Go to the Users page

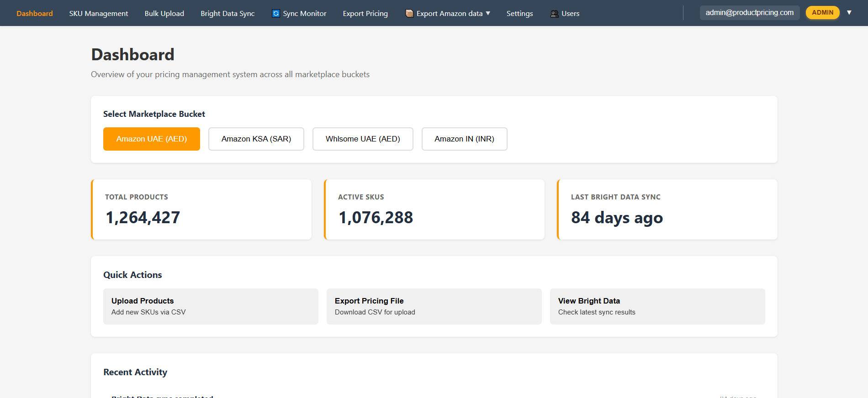[565, 14]
